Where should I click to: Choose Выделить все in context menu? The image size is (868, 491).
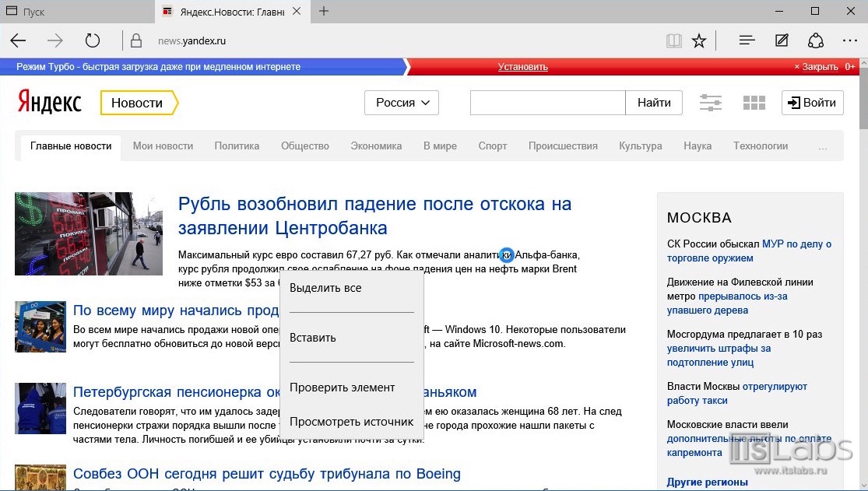click(352, 288)
